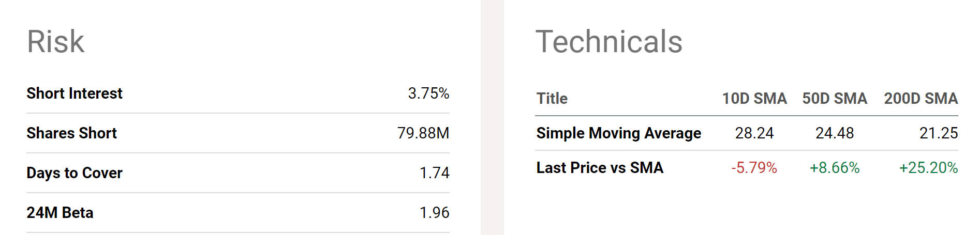This screenshot has width=980, height=235.
Task: Select the 200D SMA column header
Action: pyautogui.click(x=920, y=99)
